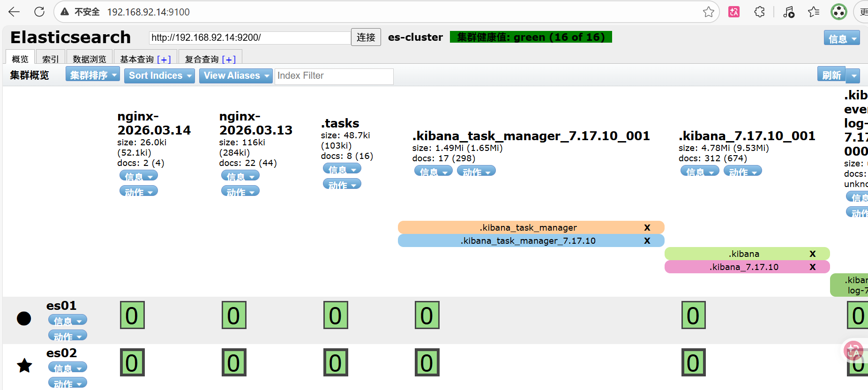Open 信息 dropdown for node es02
Image resolution: width=868 pixels, height=390 pixels.
pyautogui.click(x=67, y=367)
